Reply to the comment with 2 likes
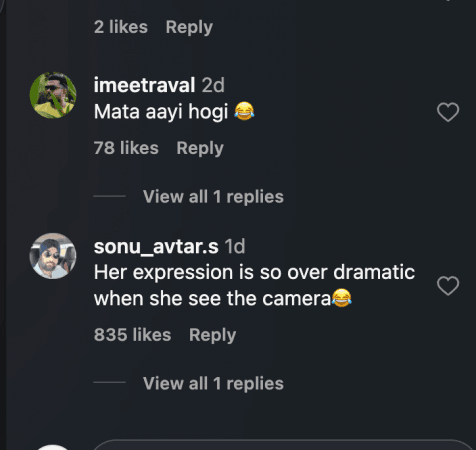This screenshot has height=450, width=476. point(189,27)
